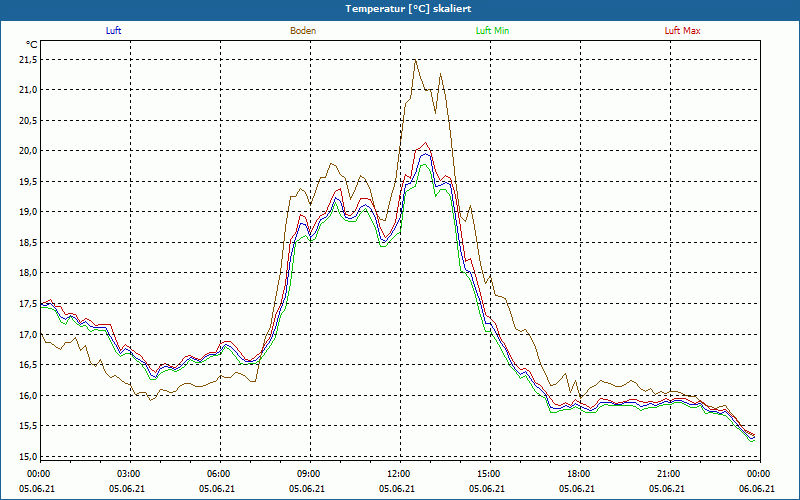The width and height of the screenshot is (800, 500).
Task: Click the 21,5 y-axis value
Action: (28, 60)
